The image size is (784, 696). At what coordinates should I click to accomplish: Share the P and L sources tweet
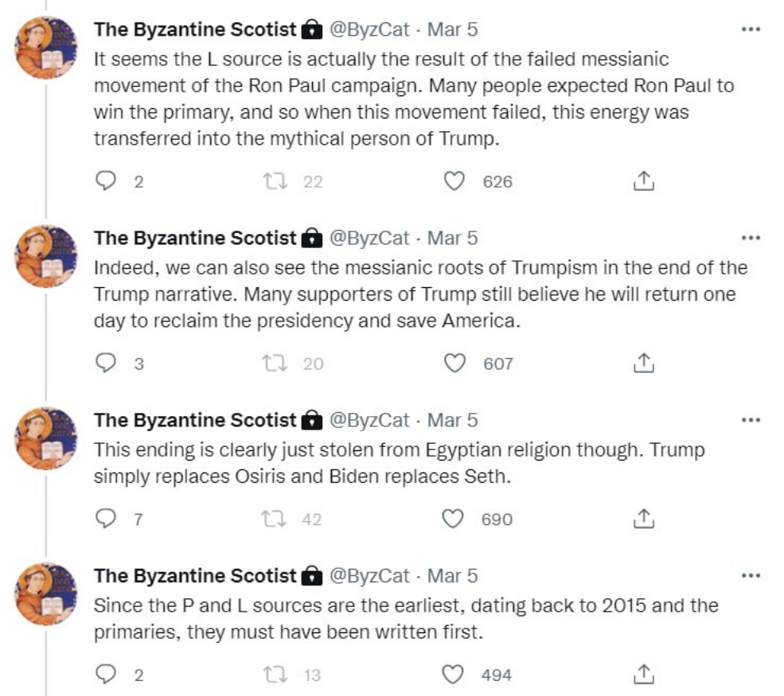point(643,675)
